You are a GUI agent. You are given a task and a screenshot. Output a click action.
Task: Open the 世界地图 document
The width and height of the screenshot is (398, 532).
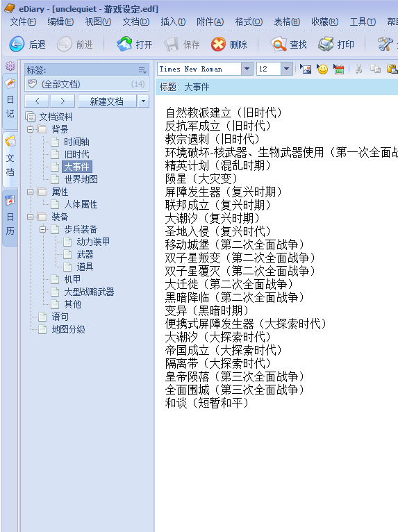81,179
